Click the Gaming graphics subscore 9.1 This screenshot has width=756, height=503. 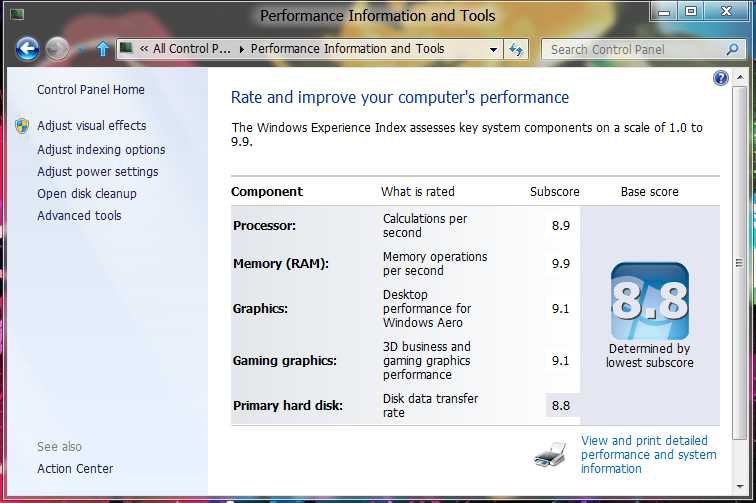pos(561,361)
